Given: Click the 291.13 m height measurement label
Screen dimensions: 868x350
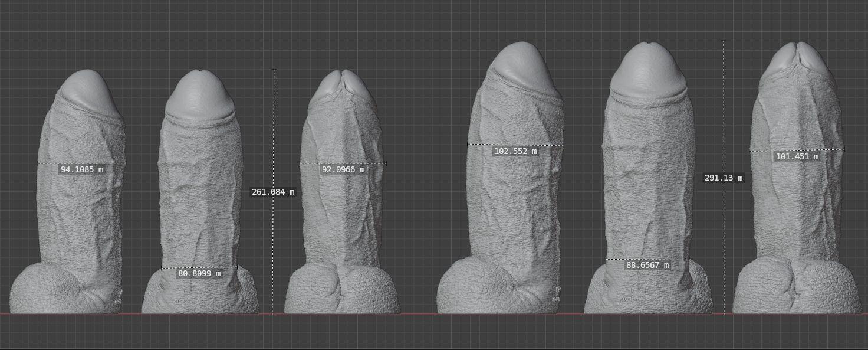Looking at the screenshot, I should pos(724,178).
